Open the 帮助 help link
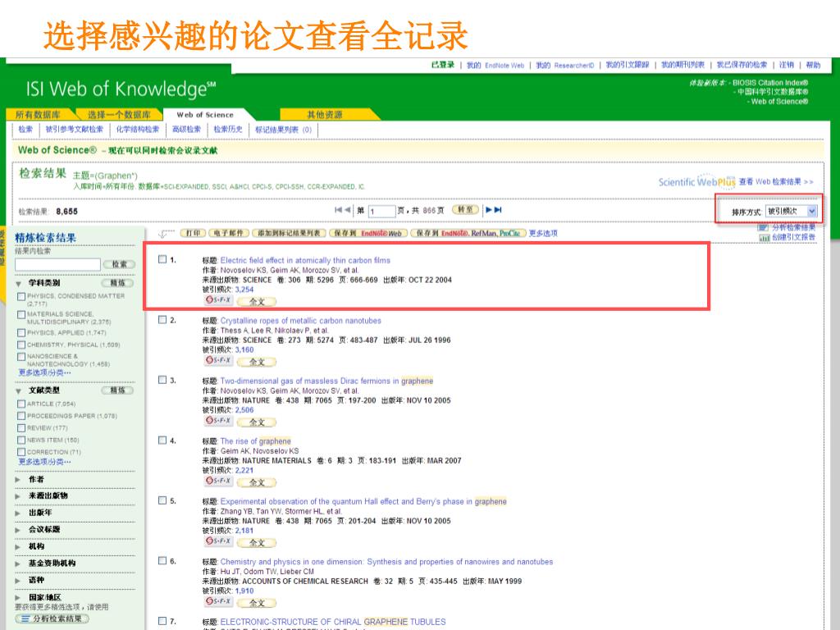This screenshot has height=630, width=840. [x=813, y=66]
